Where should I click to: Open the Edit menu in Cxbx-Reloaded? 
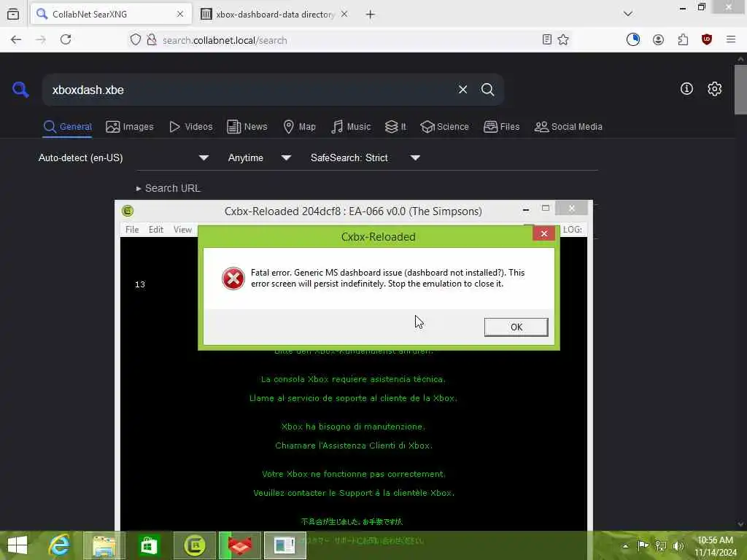(x=156, y=230)
